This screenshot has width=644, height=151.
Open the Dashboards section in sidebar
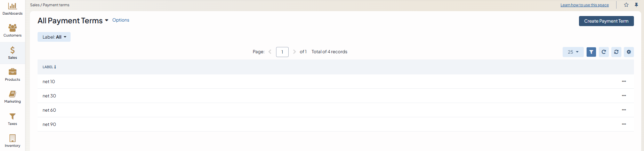click(x=13, y=9)
